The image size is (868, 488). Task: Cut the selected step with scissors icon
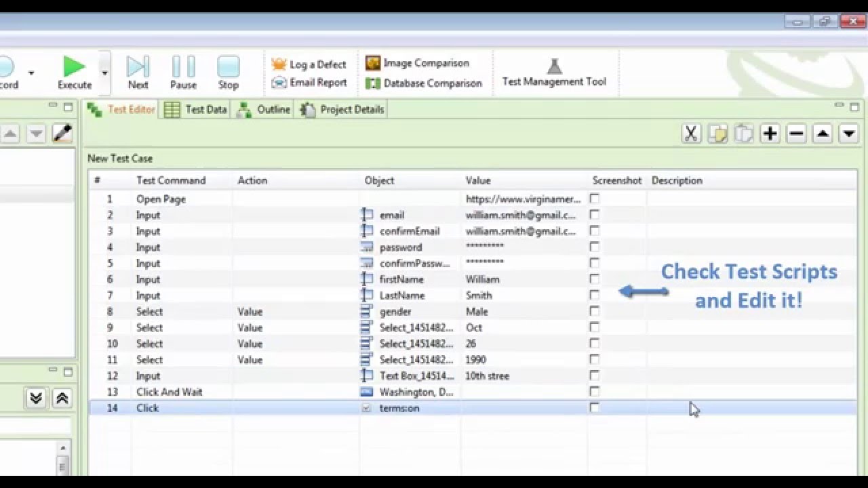(691, 134)
